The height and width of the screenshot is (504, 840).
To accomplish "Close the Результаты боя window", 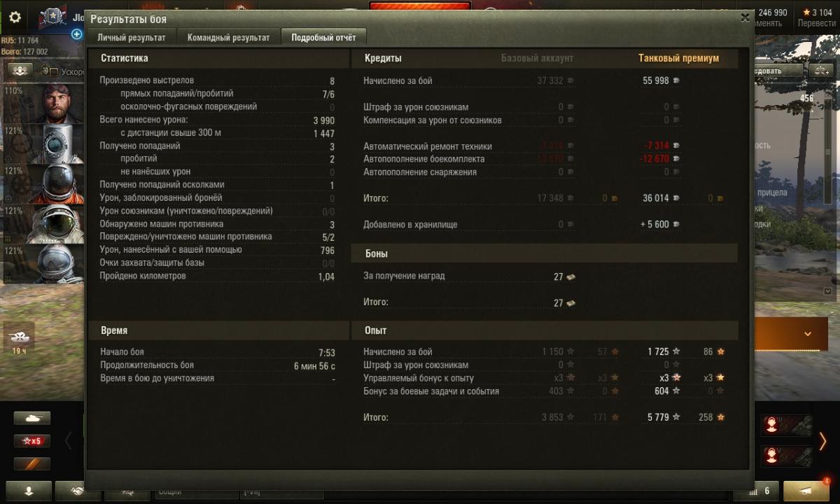I will tap(745, 18).
